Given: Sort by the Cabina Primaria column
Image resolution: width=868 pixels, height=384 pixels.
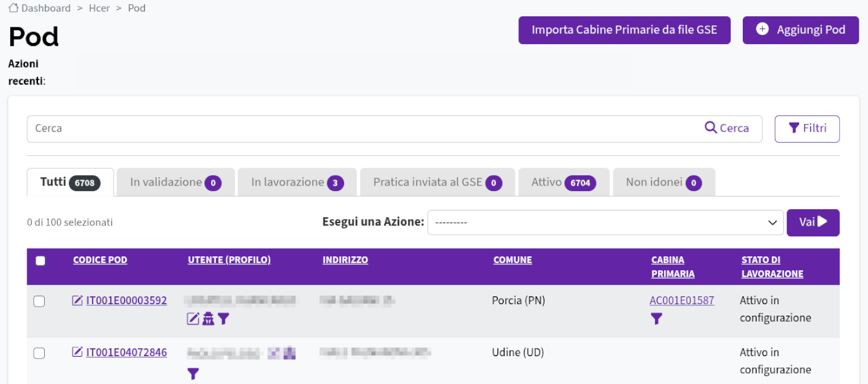Looking at the screenshot, I should coord(673,267).
